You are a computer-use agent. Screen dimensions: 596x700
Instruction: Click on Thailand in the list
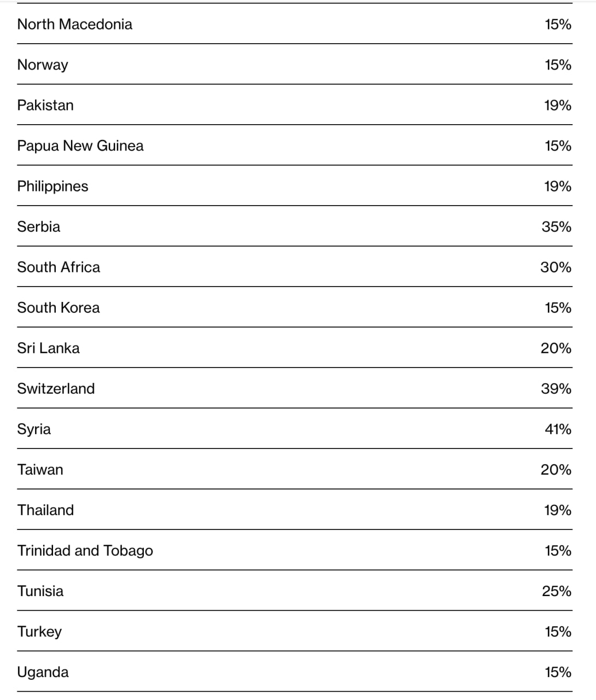pos(45,510)
